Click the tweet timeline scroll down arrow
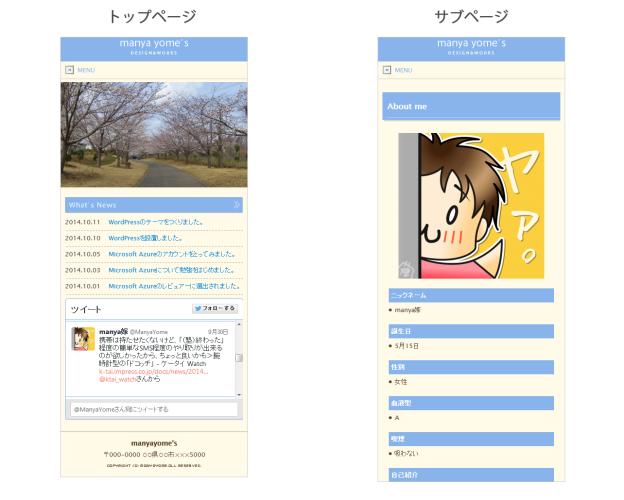 pyautogui.click(x=239, y=395)
